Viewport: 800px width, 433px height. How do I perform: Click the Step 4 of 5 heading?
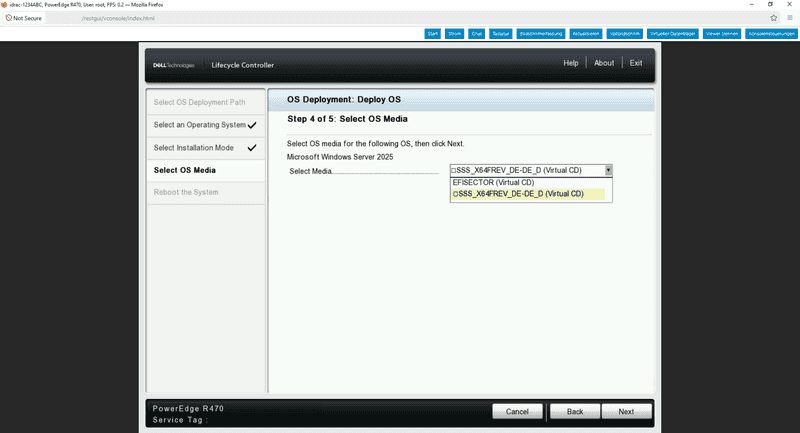347,119
